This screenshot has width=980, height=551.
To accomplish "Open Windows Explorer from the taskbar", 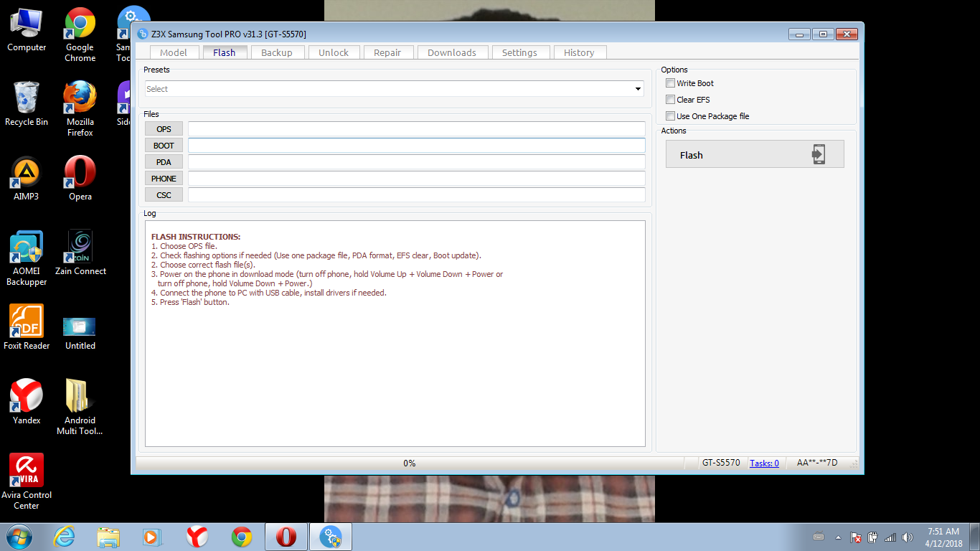I will click(x=108, y=537).
